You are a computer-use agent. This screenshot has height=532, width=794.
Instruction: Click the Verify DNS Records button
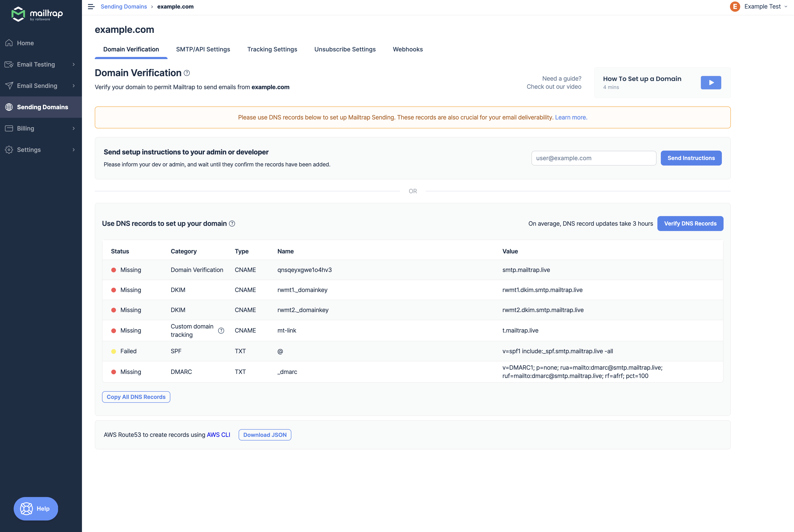(690, 223)
